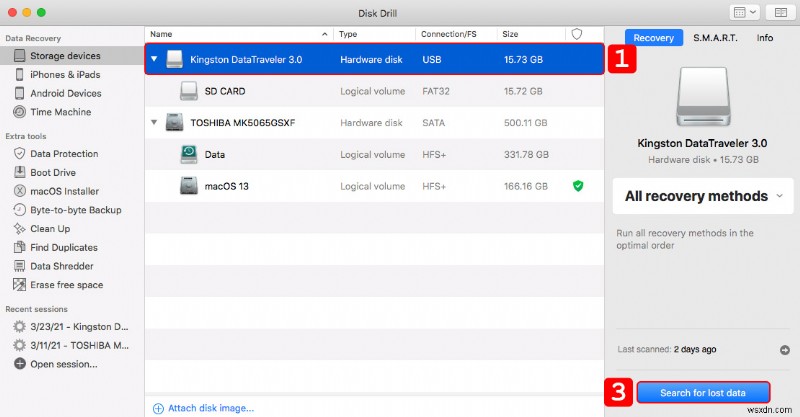Collapse the TOSHIBA MK5065GSXF disk tree
Screen dimensions: 800x417
pos(154,123)
